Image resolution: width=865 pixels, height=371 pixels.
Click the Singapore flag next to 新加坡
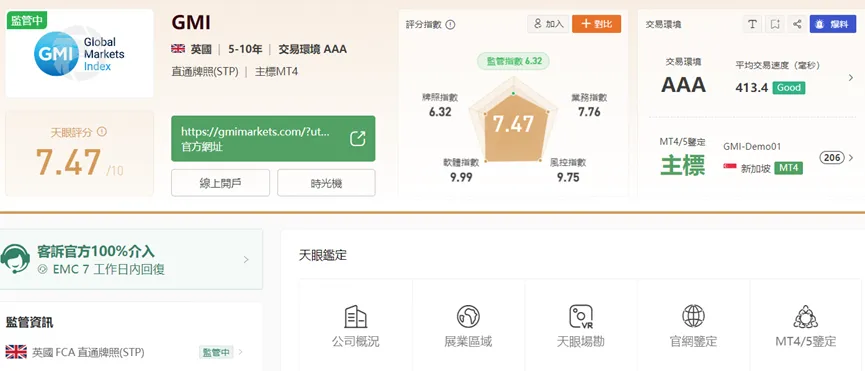point(730,167)
